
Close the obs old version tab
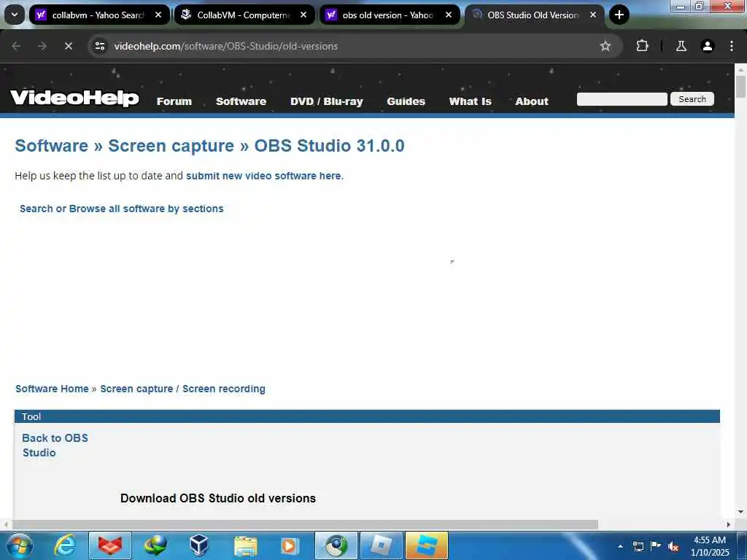click(449, 15)
